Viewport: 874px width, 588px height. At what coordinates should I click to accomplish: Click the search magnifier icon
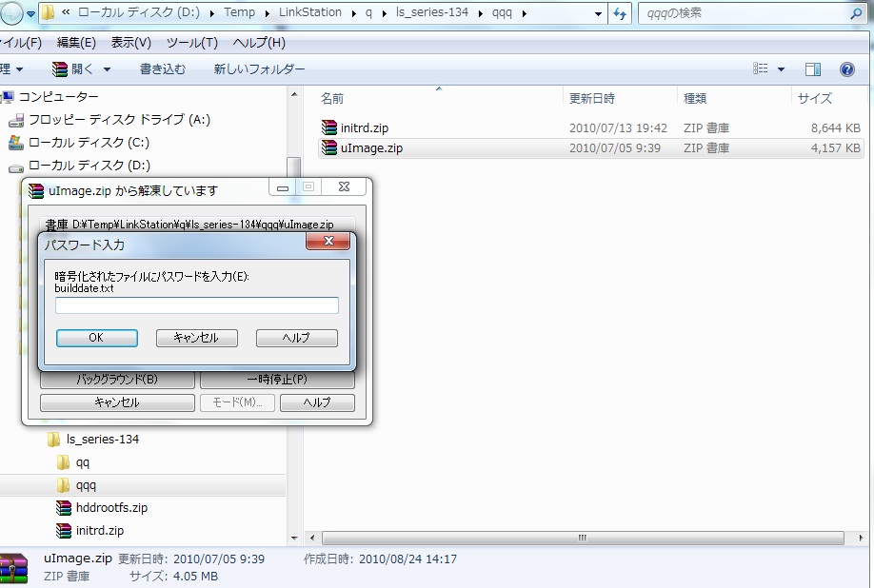click(x=856, y=13)
